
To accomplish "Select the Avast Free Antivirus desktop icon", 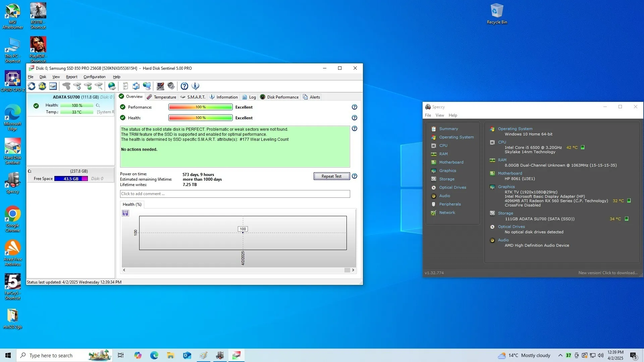I will [x=12, y=253].
